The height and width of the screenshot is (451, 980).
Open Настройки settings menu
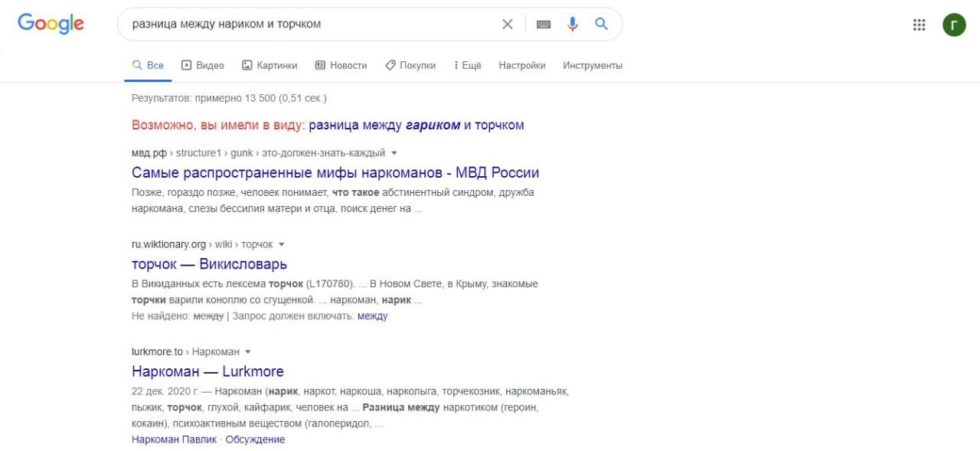(x=522, y=66)
